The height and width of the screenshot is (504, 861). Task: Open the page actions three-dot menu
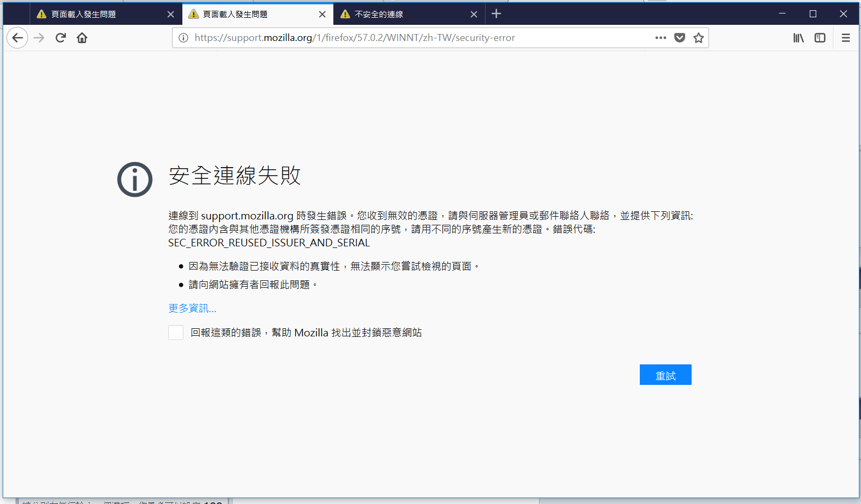point(661,38)
